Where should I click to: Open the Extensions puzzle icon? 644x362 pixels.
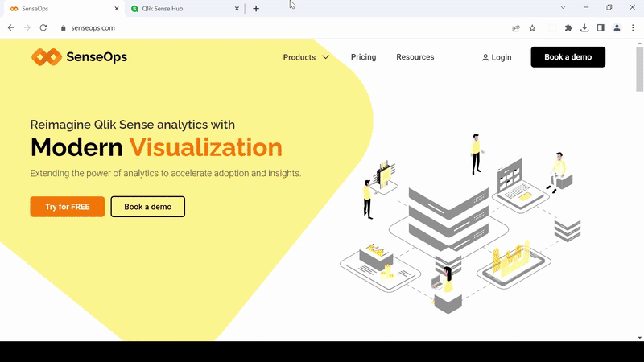pyautogui.click(x=568, y=28)
